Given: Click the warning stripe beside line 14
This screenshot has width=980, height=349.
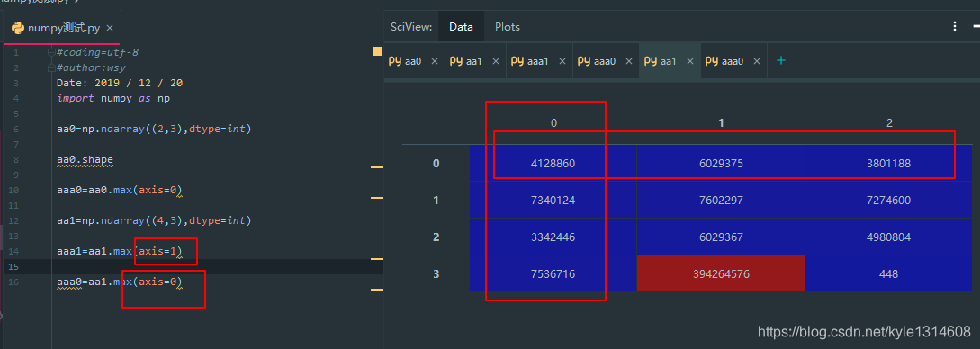Looking at the screenshot, I should (377, 258).
